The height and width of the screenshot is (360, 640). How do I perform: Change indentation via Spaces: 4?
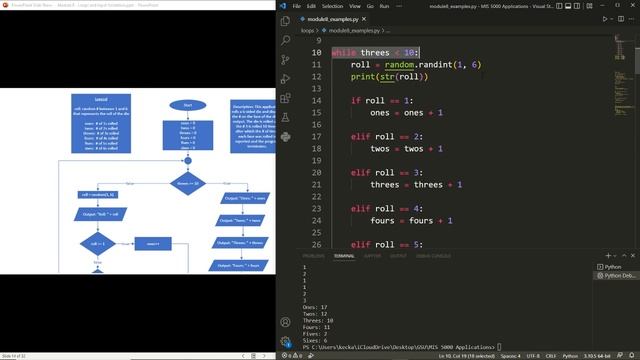pyautogui.click(x=511, y=356)
